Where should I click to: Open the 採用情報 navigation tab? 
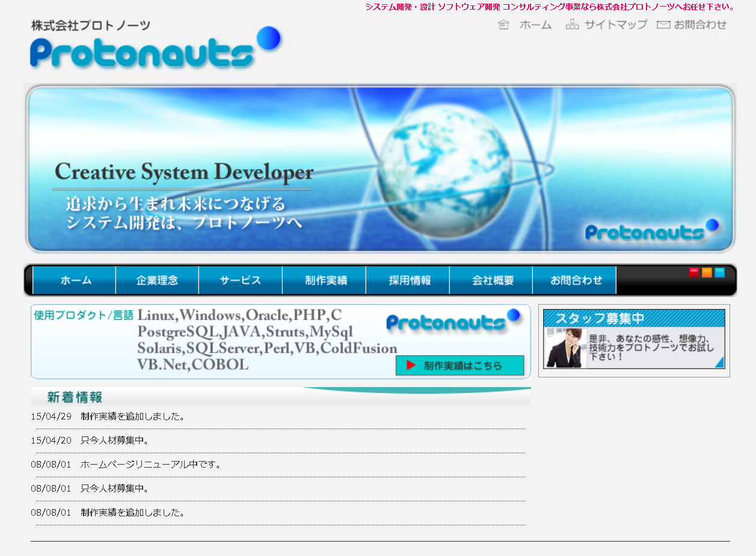[x=408, y=280]
